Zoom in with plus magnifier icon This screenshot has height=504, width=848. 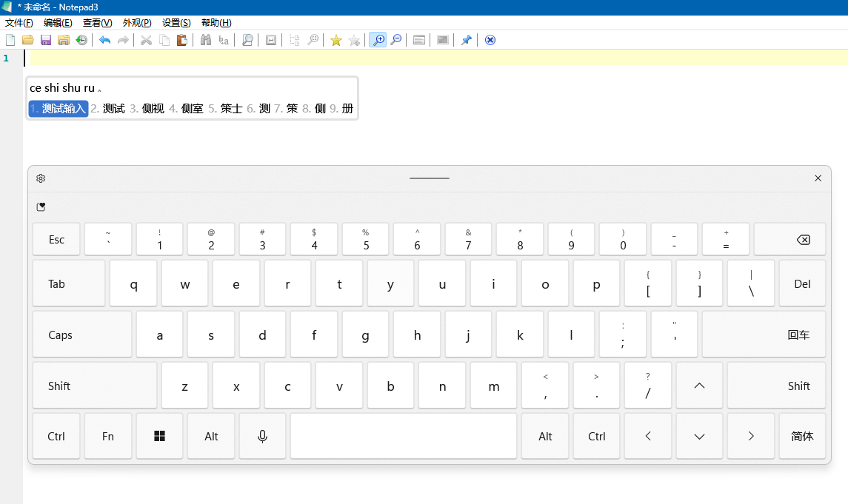(x=378, y=40)
